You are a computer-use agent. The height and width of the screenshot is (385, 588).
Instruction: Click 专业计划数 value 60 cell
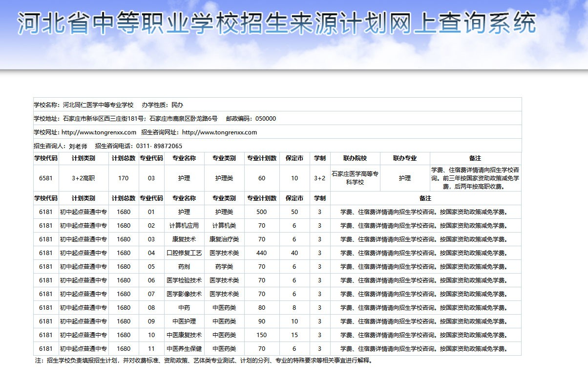[x=262, y=178]
